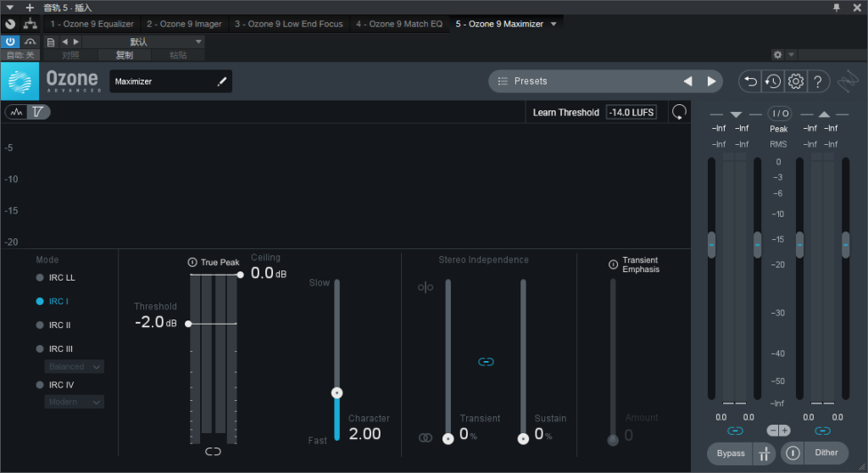Click the headphone monitoring icon beside power
The height and width of the screenshot is (473, 868).
point(30,42)
